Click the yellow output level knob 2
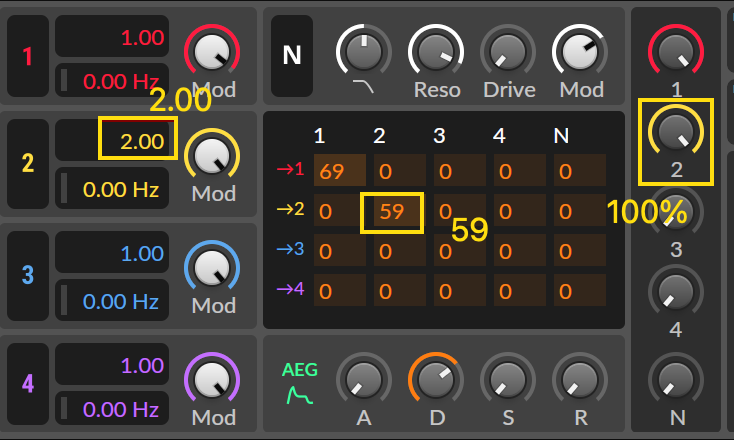This screenshot has height=440, width=734. 676,132
